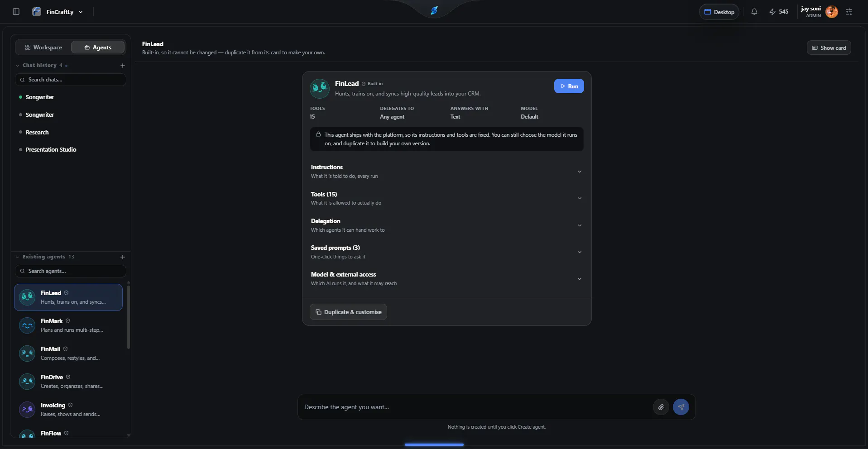This screenshot has width=868, height=449.
Task: Click Duplicate & customise button
Action: (348, 312)
